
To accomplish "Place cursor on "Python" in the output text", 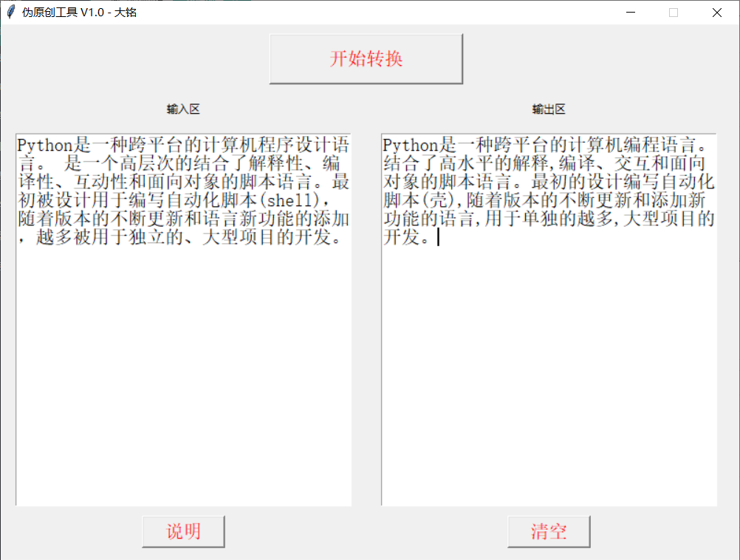I will click(405, 145).
